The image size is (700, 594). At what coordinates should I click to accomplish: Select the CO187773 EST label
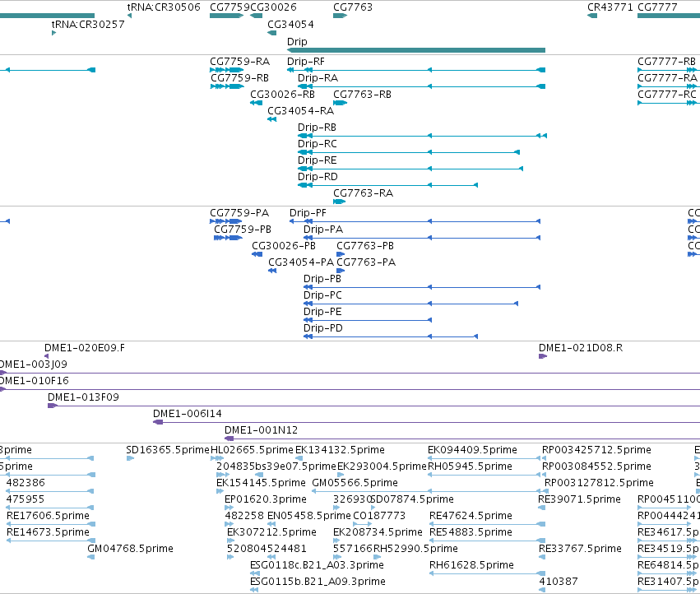(379, 517)
